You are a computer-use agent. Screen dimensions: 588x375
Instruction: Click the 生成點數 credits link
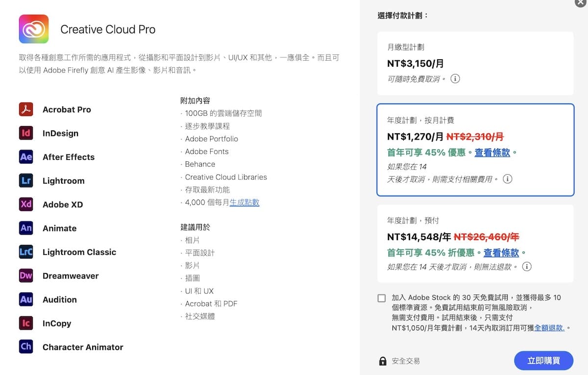(x=245, y=202)
